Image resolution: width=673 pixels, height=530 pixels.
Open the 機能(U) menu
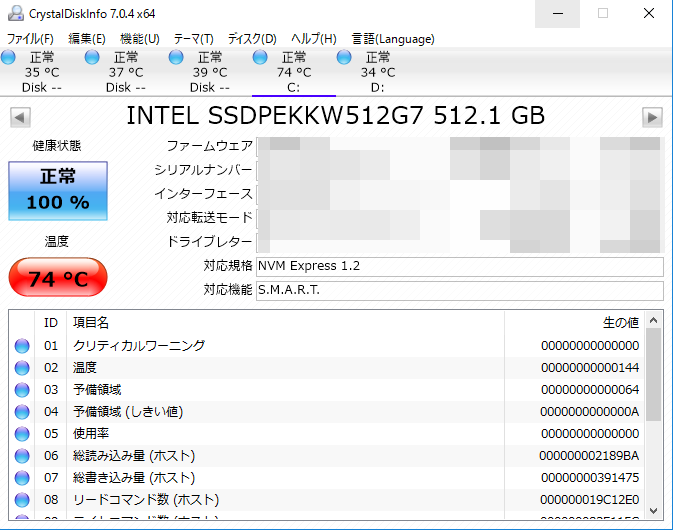[140, 39]
